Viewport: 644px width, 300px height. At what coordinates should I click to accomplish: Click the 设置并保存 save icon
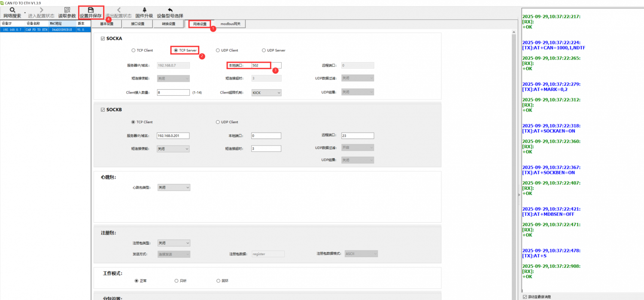pyautogui.click(x=91, y=10)
